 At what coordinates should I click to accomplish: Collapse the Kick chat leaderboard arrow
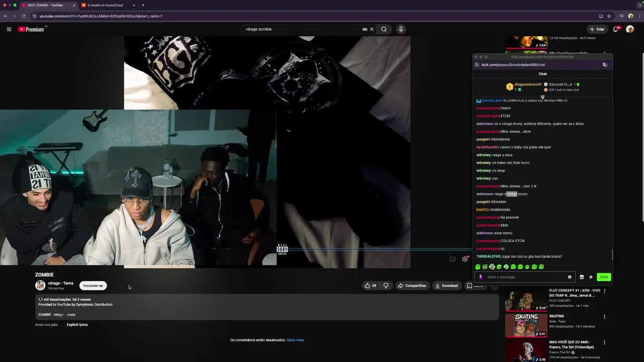[x=542, y=97]
